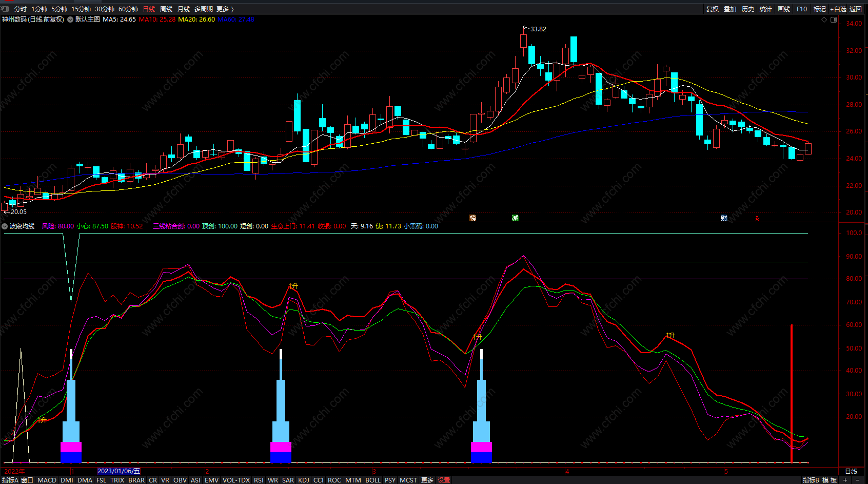Select the 15分钟 period
The height and width of the screenshot is (484, 868).
tap(81, 9)
